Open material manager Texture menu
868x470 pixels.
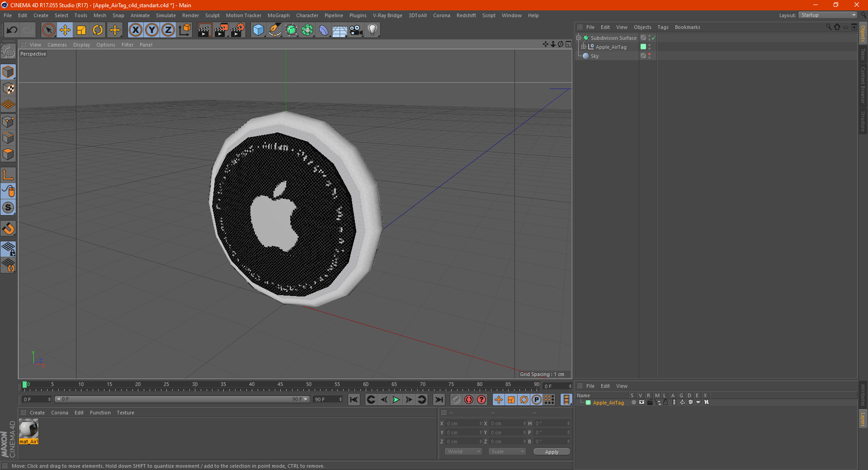[x=125, y=413]
